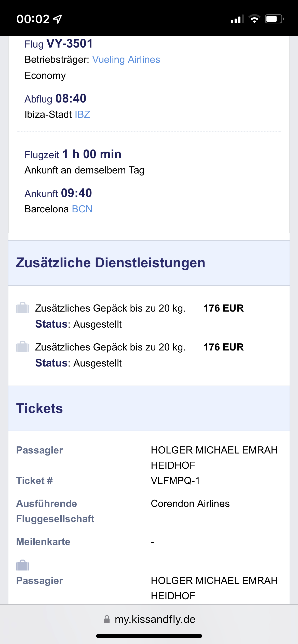
Task: Tap the cellular signal strength icon
Action: pyautogui.click(x=237, y=19)
